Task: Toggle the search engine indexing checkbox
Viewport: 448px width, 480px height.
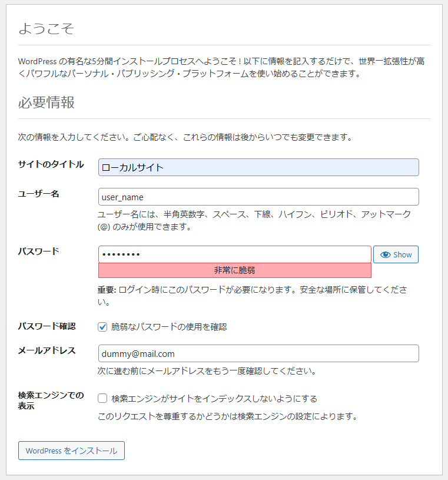Action: click(x=102, y=399)
